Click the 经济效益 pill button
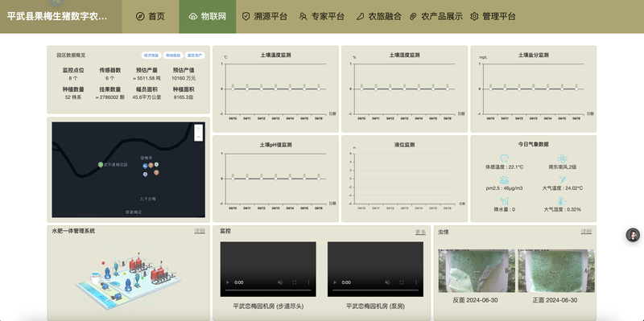The image size is (644, 321). pyautogui.click(x=151, y=56)
